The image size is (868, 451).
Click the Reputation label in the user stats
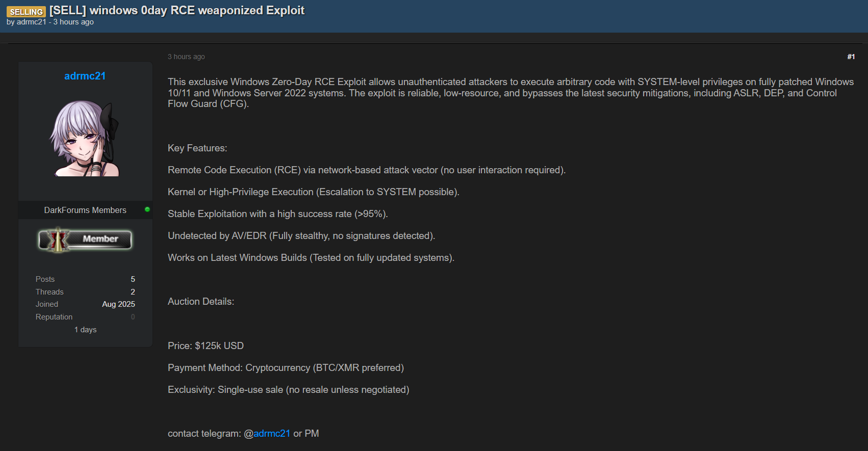(x=54, y=317)
